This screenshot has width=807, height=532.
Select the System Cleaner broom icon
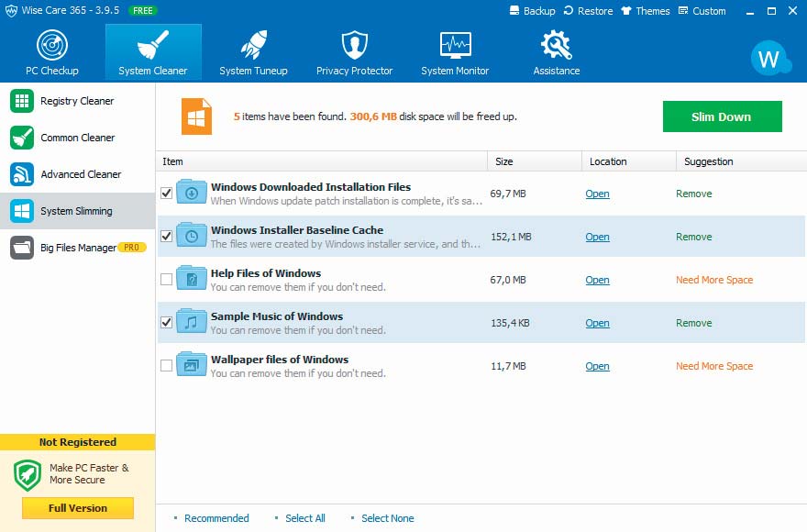(153, 45)
